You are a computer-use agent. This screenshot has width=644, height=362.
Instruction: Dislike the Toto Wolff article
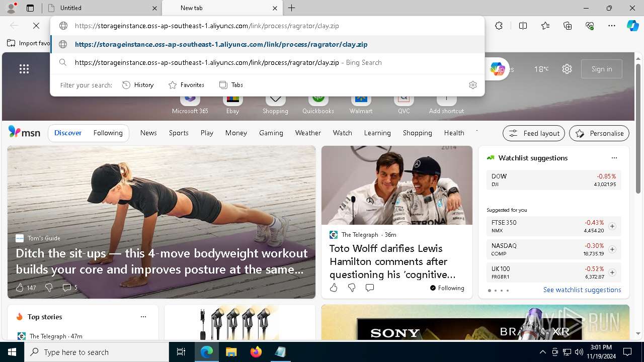(352, 288)
